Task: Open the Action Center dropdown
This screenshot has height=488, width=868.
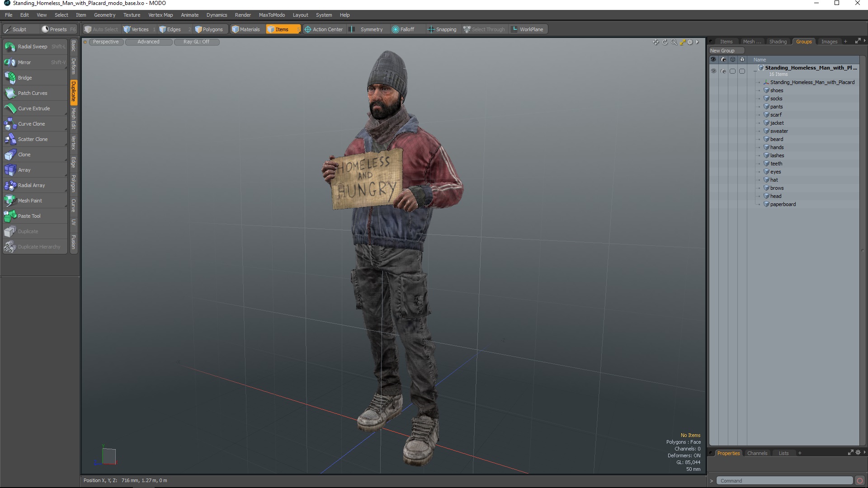Action: [324, 29]
